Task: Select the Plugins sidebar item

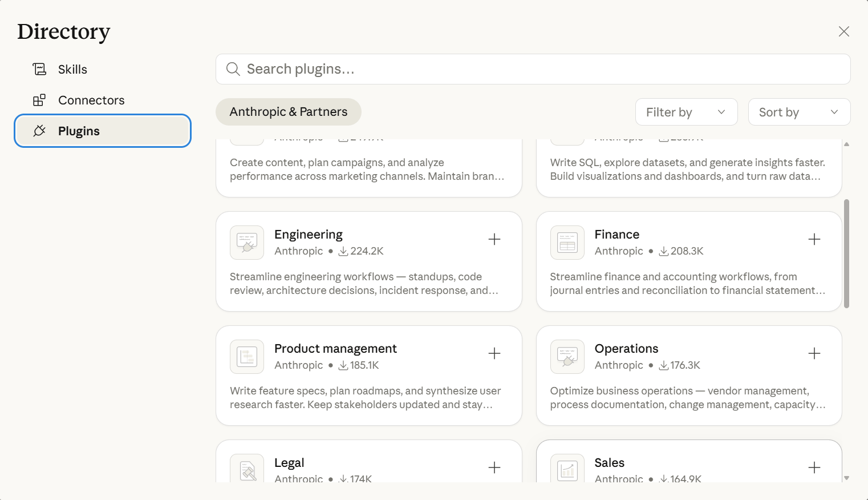Action: 103,131
